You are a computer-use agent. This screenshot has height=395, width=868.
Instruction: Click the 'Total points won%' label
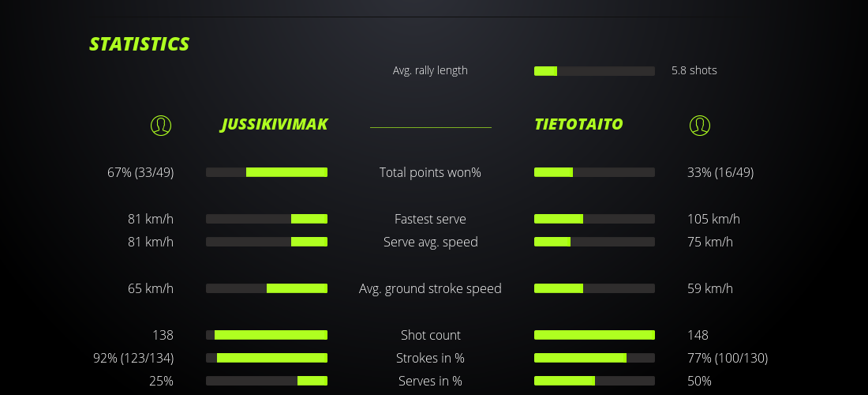tap(430, 172)
